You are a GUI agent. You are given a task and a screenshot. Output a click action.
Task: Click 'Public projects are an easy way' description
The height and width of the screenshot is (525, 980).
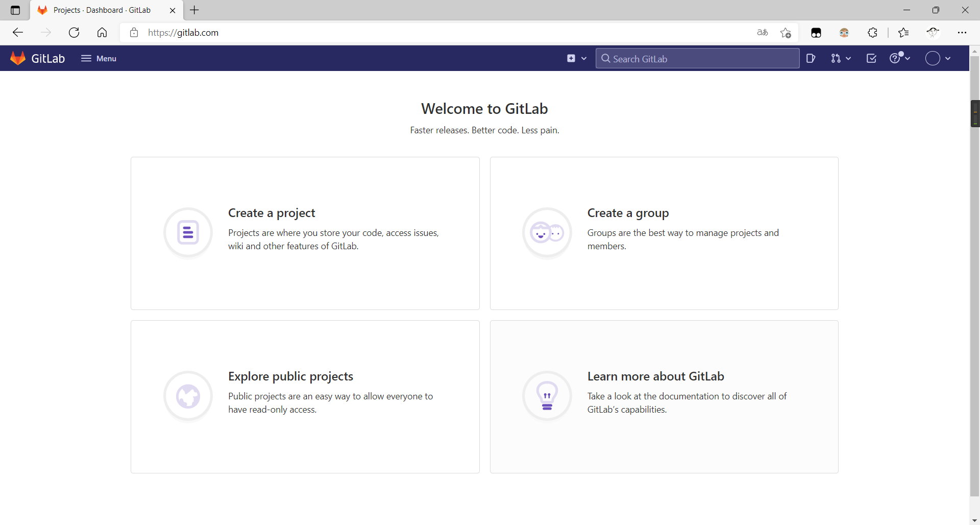tap(330, 403)
